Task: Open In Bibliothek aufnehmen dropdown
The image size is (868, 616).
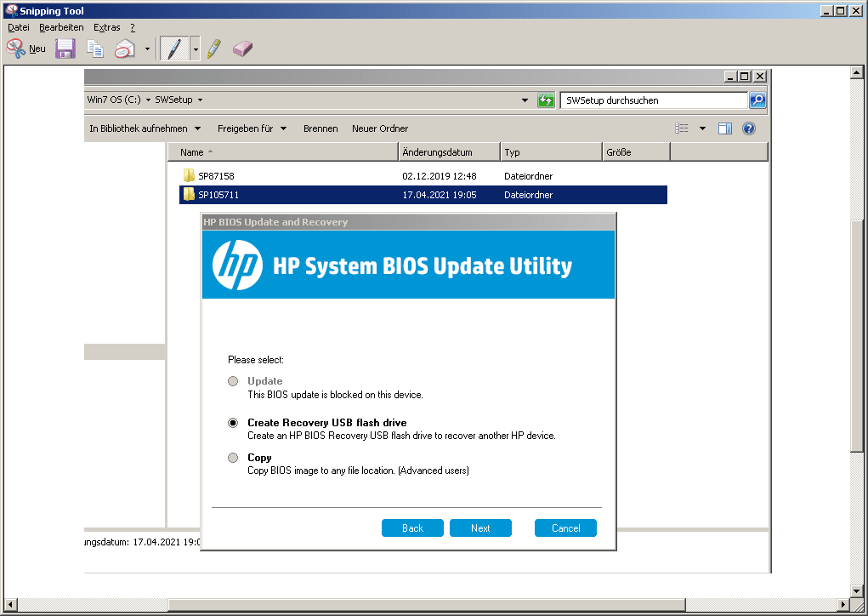Action: (x=145, y=128)
